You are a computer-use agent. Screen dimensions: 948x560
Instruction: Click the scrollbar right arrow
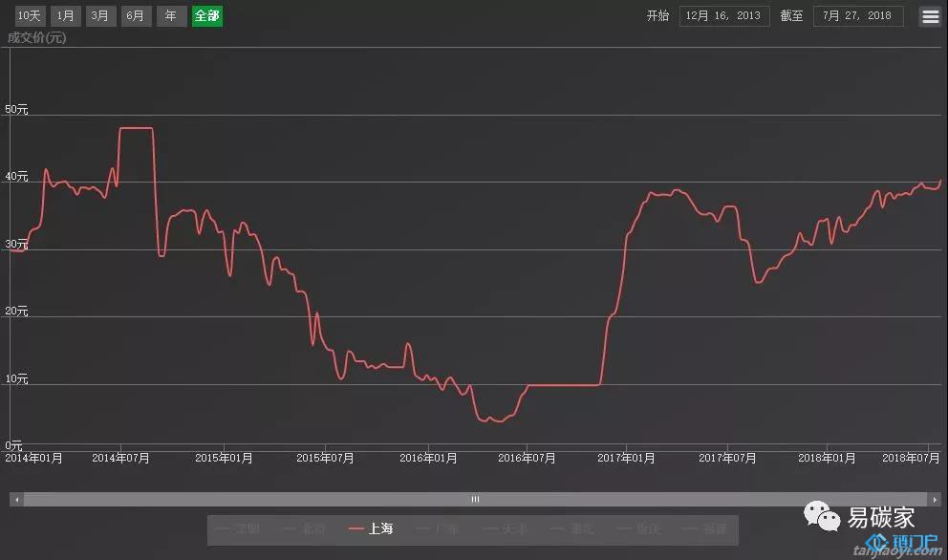point(935,499)
